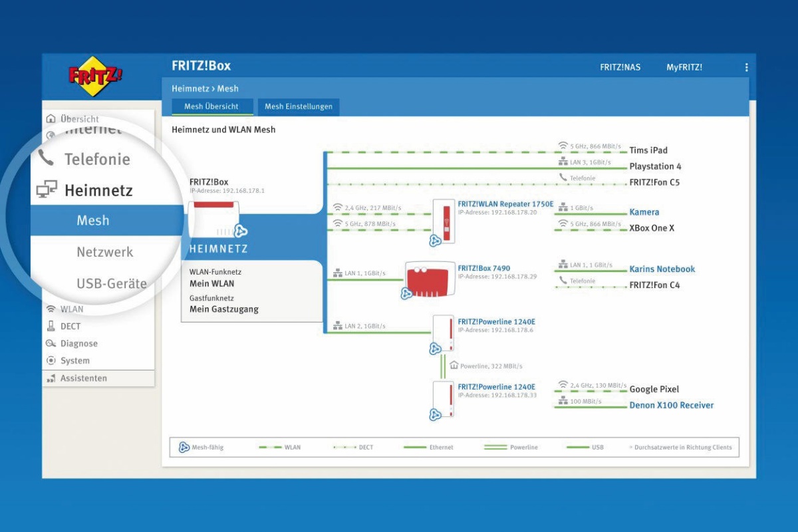Image resolution: width=798 pixels, height=532 pixels.
Task: Click the Mein WLAN network name
Action: 212,283
